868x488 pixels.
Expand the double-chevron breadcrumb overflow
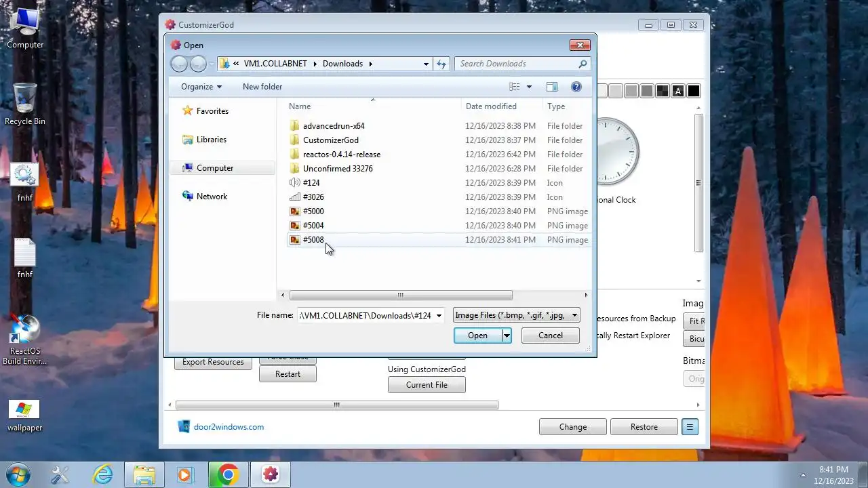(x=236, y=64)
